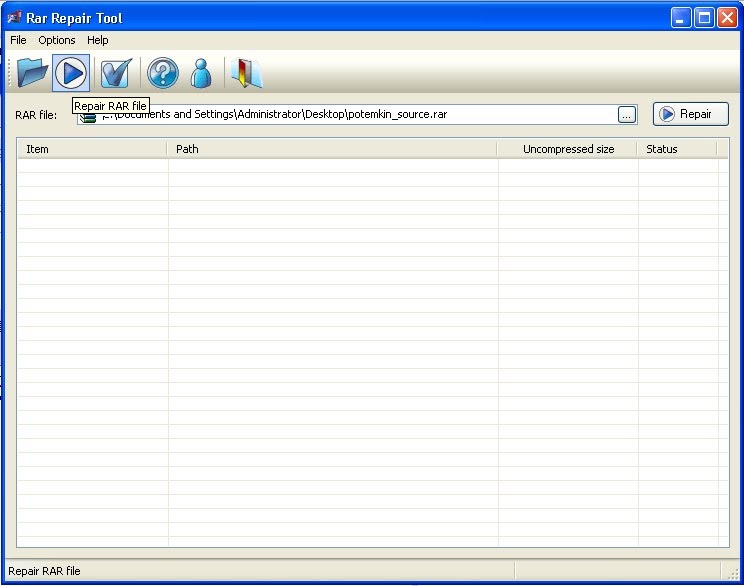
Task: Maximize the Rar Repair Tool window
Action: (704, 18)
